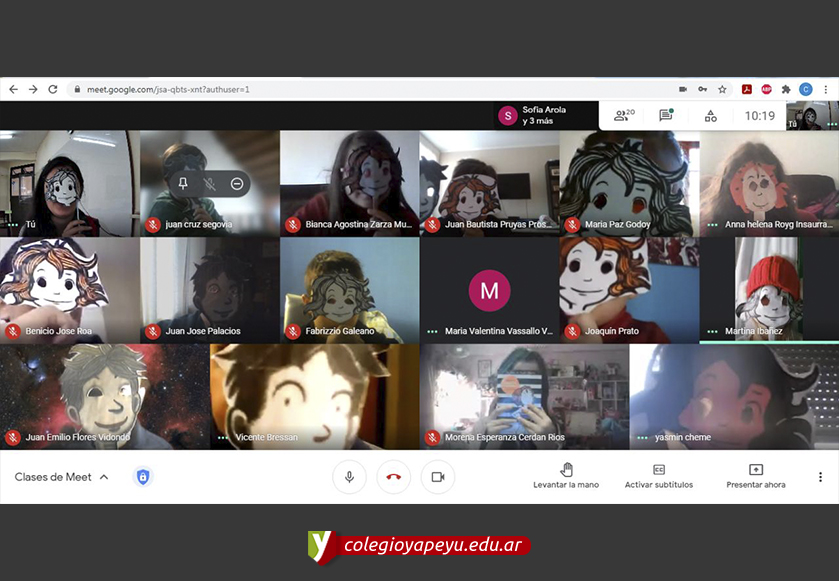Activar subtítulos captions toggle
The height and width of the screenshot is (581, 839).
(658, 476)
